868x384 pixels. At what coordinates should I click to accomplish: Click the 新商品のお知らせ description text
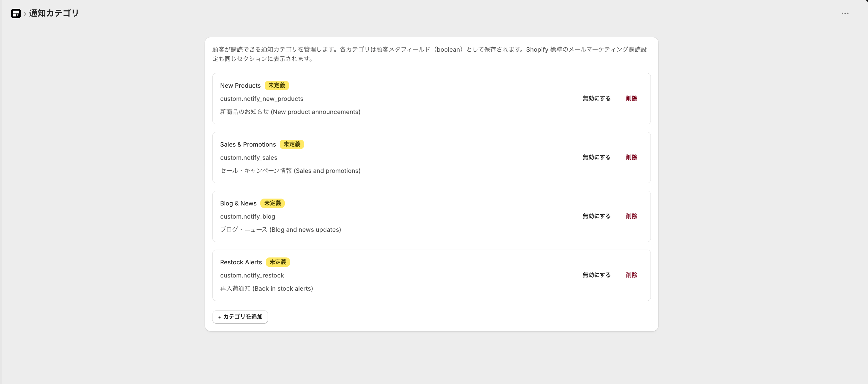click(x=290, y=112)
